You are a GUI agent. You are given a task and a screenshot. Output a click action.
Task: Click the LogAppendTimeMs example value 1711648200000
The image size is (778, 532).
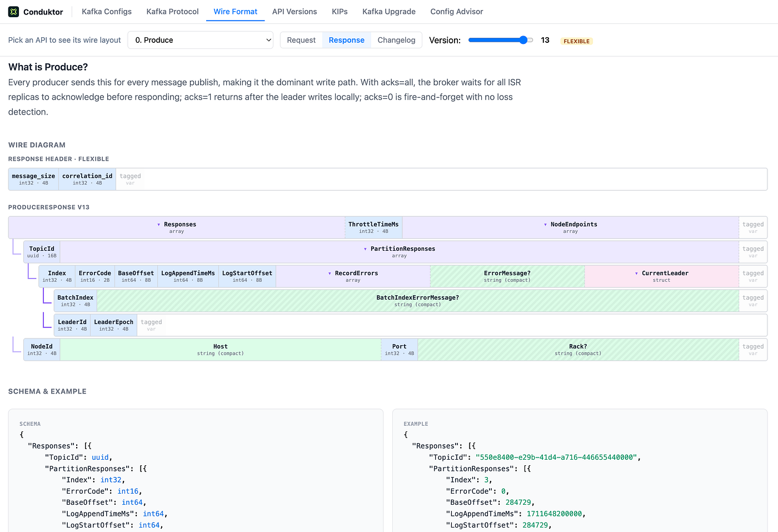click(555, 514)
